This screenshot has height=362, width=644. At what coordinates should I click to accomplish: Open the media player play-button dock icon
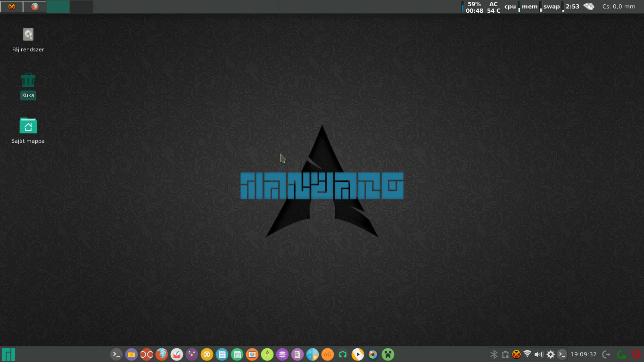(358, 354)
